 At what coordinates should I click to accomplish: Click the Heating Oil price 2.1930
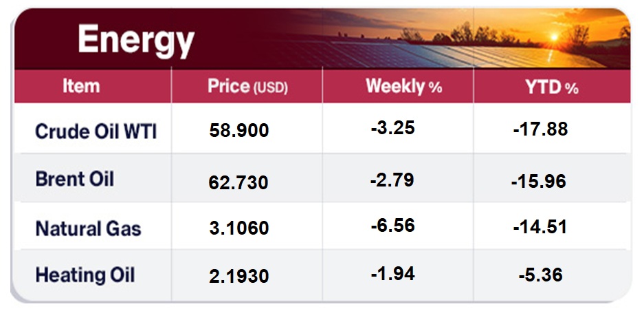(x=238, y=277)
